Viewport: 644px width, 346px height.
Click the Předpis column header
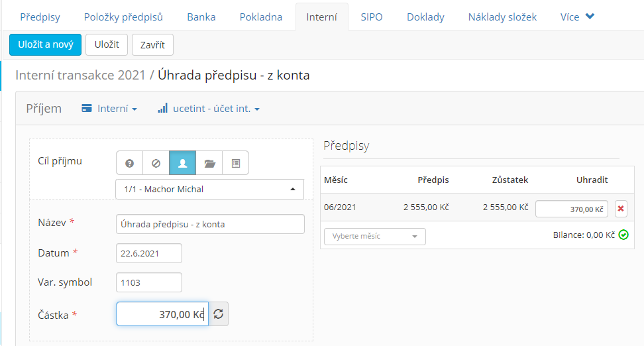[433, 180]
